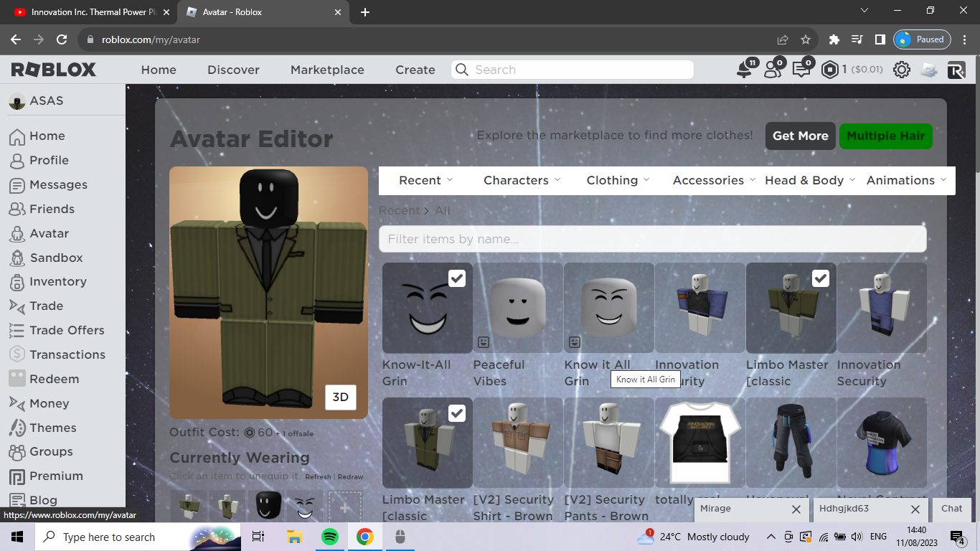
Task: Select the Peaceful Vibes head thumbnail
Action: pos(518,308)
